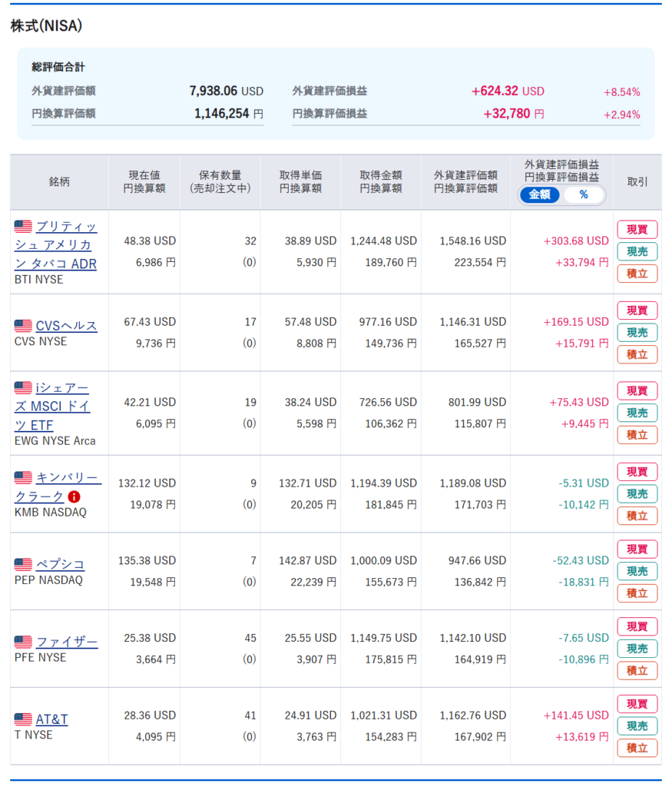The image size is (672, 787).
Task: Click 現買 button for PEP
Action: pyautogui.click(x=637, y=549)
